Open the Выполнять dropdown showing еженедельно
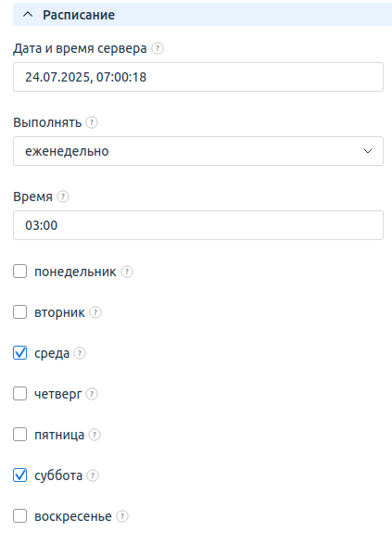 tap(198, 151)
